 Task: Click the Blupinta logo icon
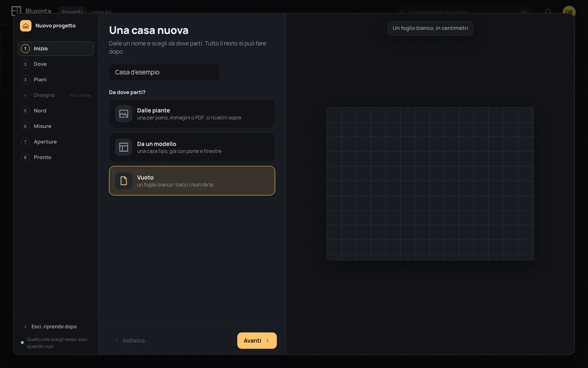point(16,11)
